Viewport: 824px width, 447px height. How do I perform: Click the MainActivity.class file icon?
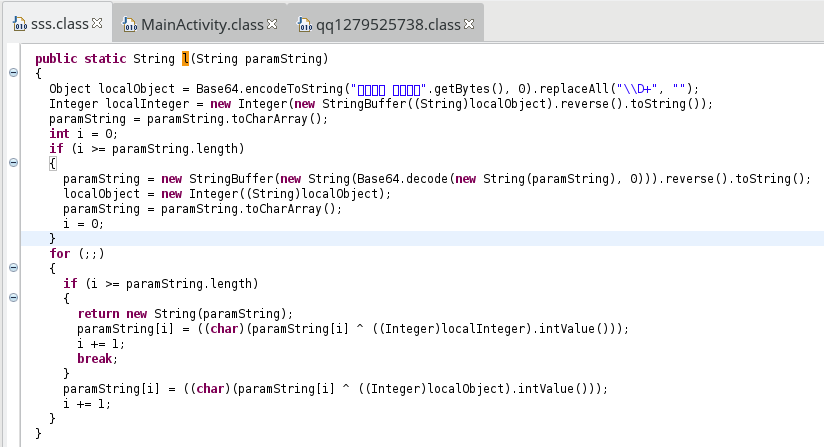pyautogui.click(x=129, y=25)
